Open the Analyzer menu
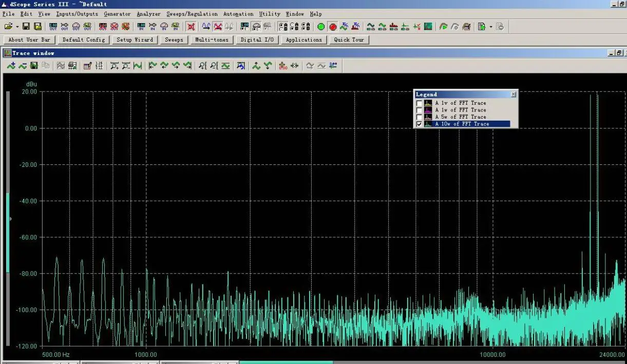The width and height of the screenshot is (627, 364). click(x=148, y=14)
